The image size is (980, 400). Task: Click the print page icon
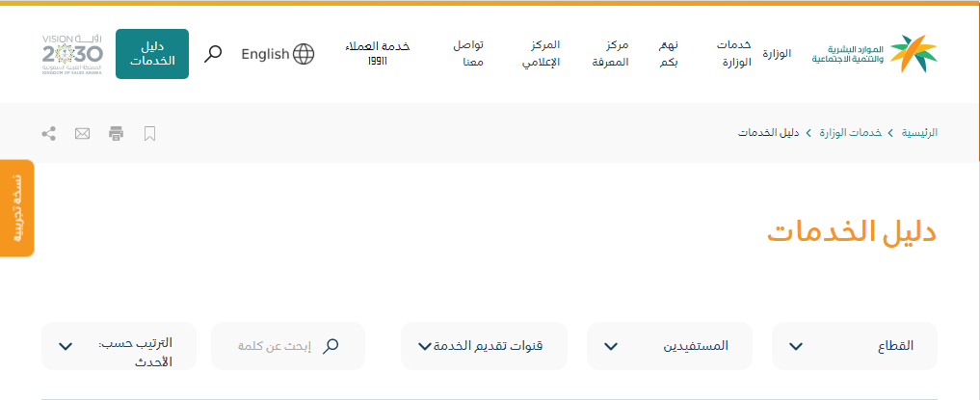[x=117, y=133]
